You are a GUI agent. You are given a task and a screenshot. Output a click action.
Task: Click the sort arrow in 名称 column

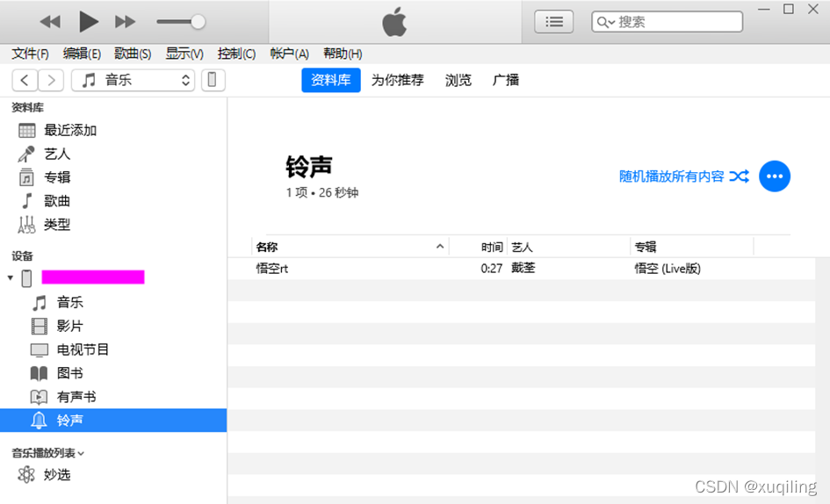point(440,247)
